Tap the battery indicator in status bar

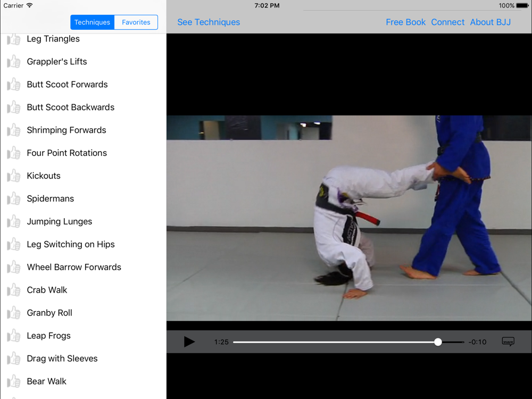(x=522, y=5)
